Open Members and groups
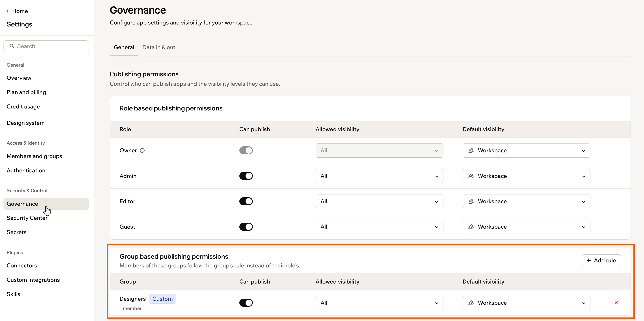 click(34, 156)
